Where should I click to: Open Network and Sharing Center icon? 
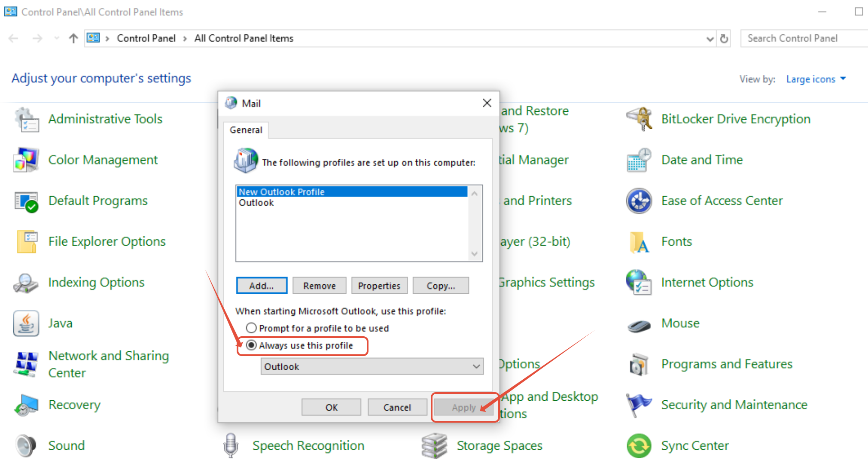(27, 364)
